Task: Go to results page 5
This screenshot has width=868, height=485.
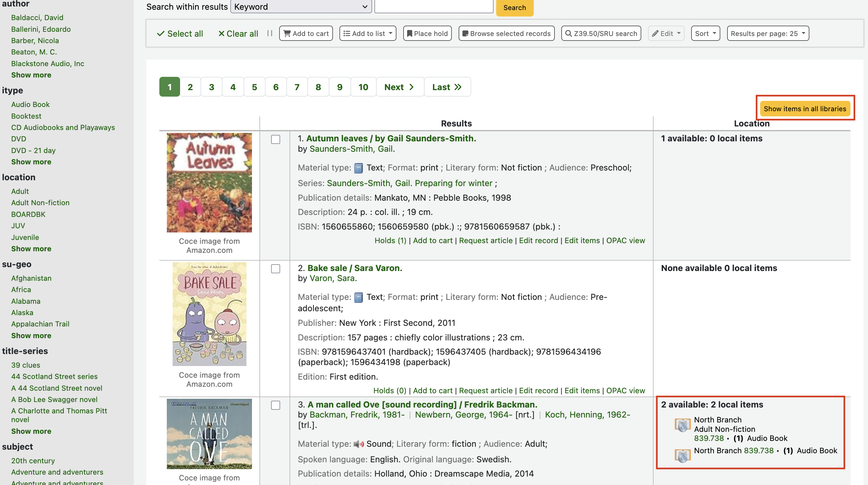Action: click(x=254, y=87)
